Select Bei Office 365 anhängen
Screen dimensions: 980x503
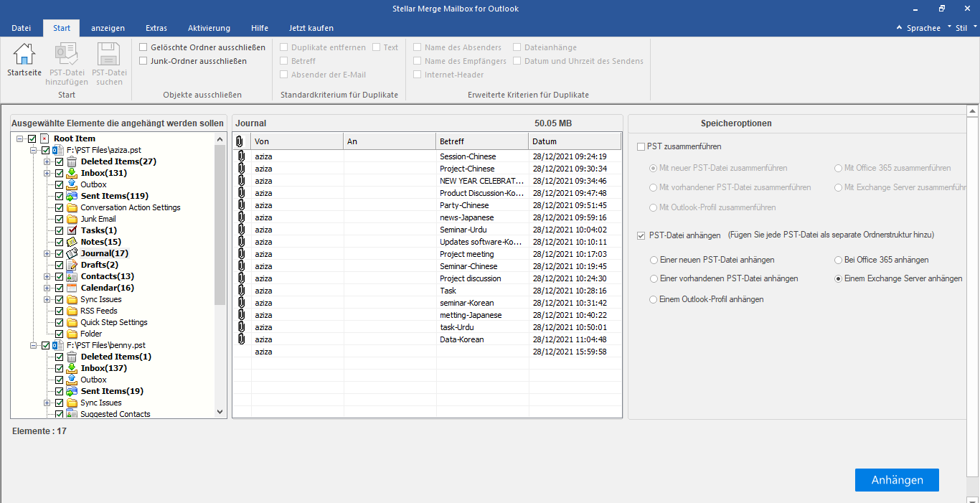tap(839, 260)
